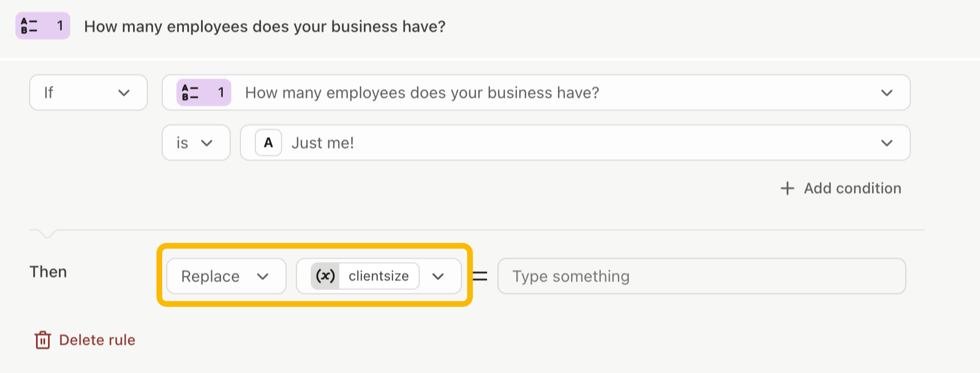Click the multiple choice badge in question dropdown

204,92
